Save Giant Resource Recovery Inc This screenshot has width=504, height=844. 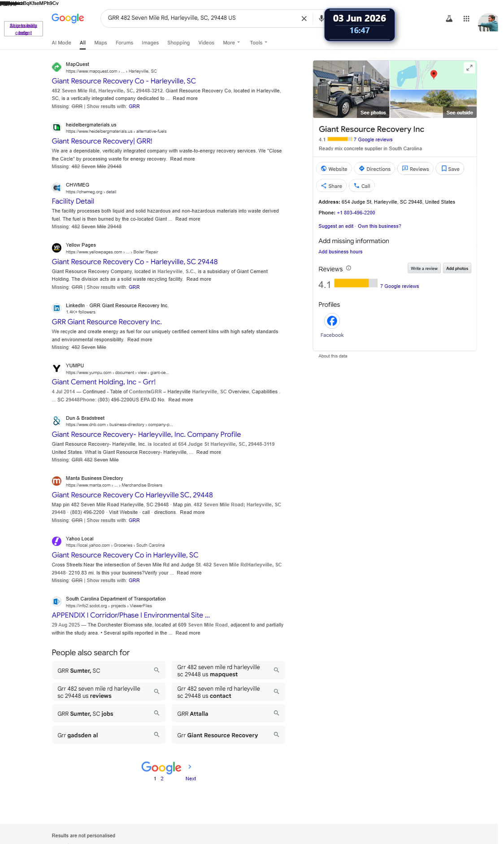pyautogui.click(x=450, y=169)
